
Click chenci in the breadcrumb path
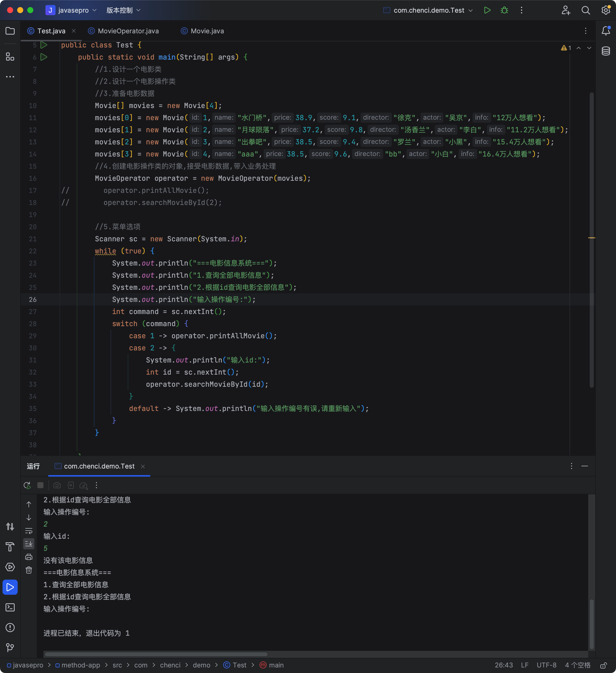[170, 665]
